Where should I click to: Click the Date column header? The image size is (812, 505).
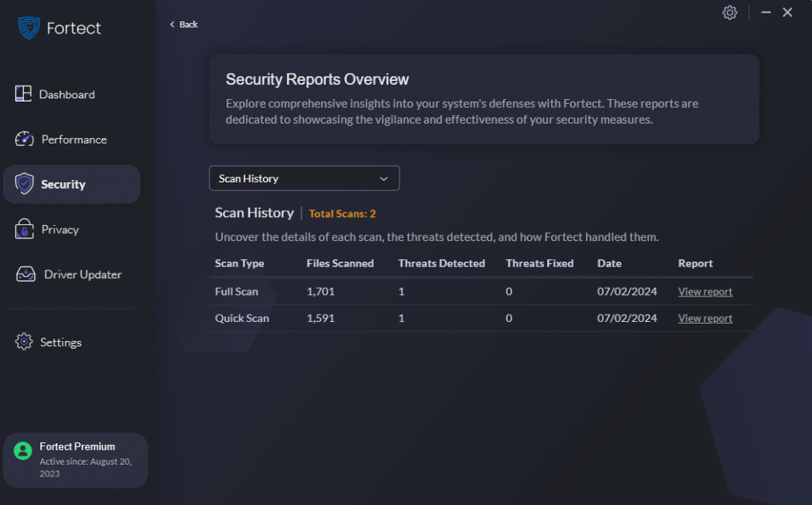[609, 263]
